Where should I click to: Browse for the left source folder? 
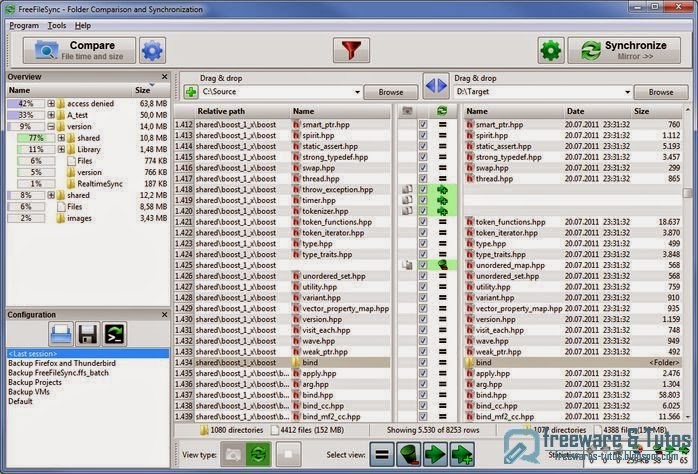[391, 92]
